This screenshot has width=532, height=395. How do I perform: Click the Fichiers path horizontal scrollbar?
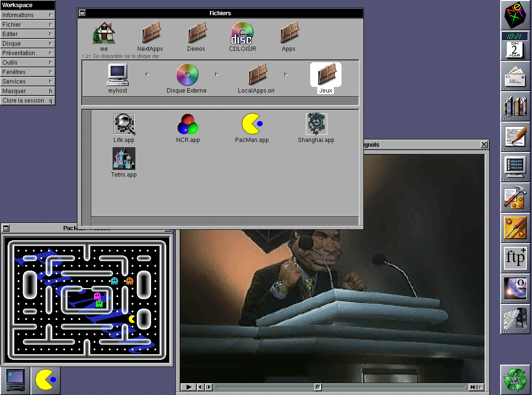[220, 101]
